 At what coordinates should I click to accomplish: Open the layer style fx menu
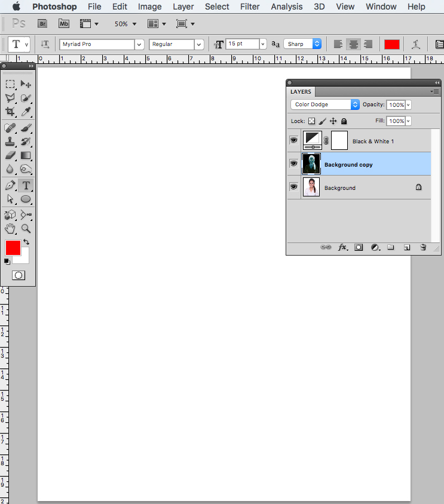(342, 247)
